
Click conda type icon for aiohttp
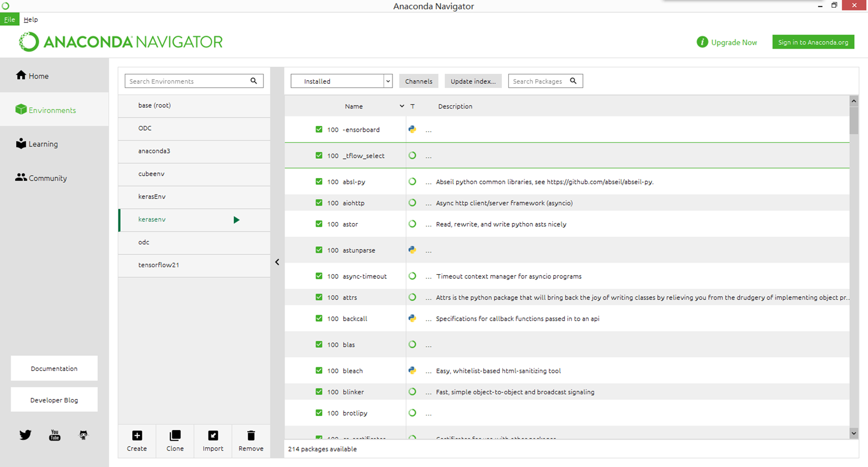click(412, 203)
